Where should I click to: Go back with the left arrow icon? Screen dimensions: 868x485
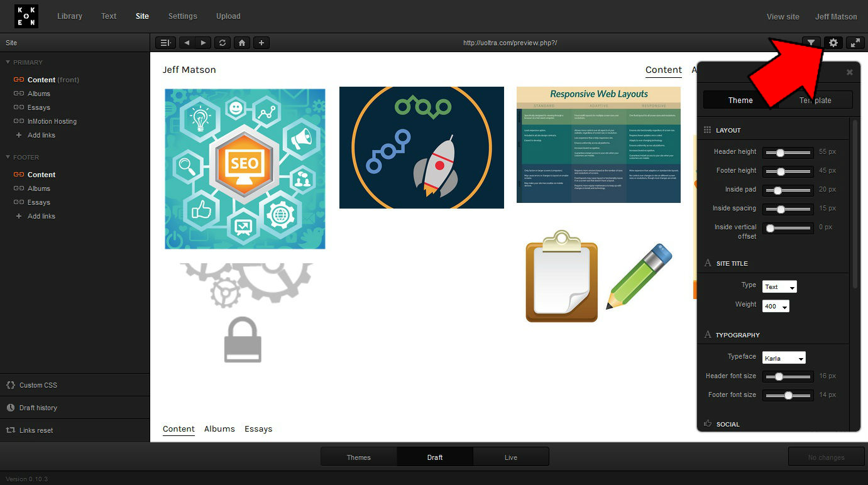[x=187, y=43]
